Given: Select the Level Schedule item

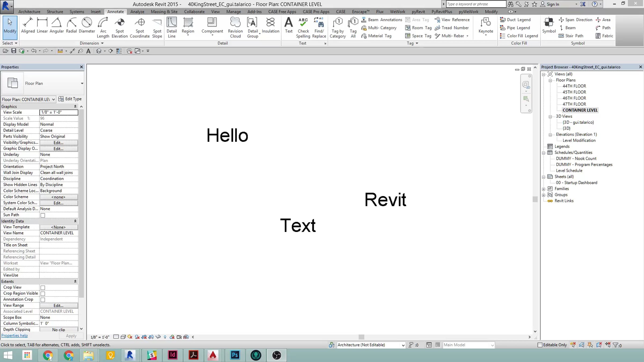Looking at the screenshot, I should point(569,171).
